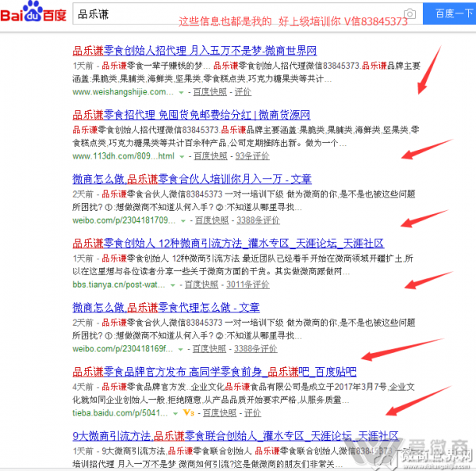Open result 品乐谦零食创始人 12种微商引流方法
This screenshot has width=476, height=471.
(x=228, y=243)
